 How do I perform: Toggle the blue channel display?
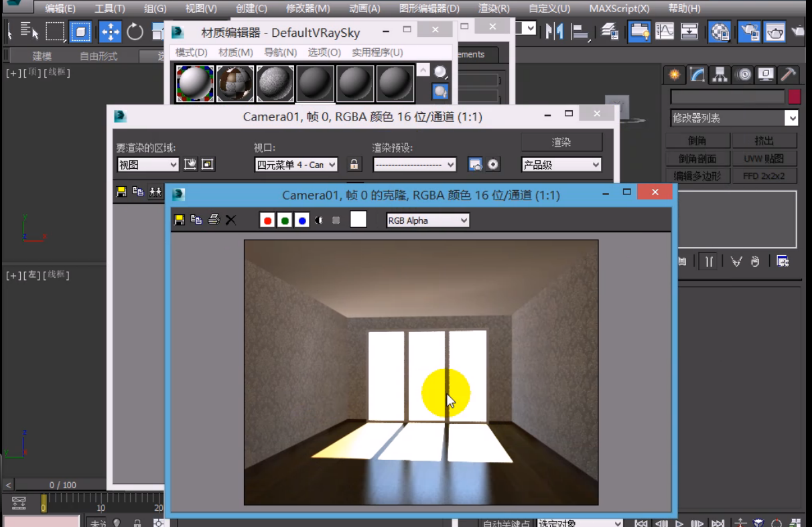[302, 220]
